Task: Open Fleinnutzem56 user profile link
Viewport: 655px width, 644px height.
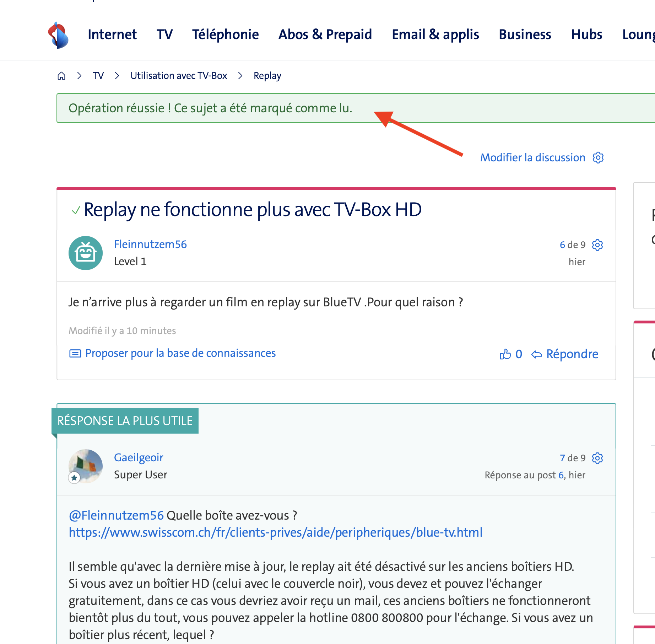Action: 150,244
